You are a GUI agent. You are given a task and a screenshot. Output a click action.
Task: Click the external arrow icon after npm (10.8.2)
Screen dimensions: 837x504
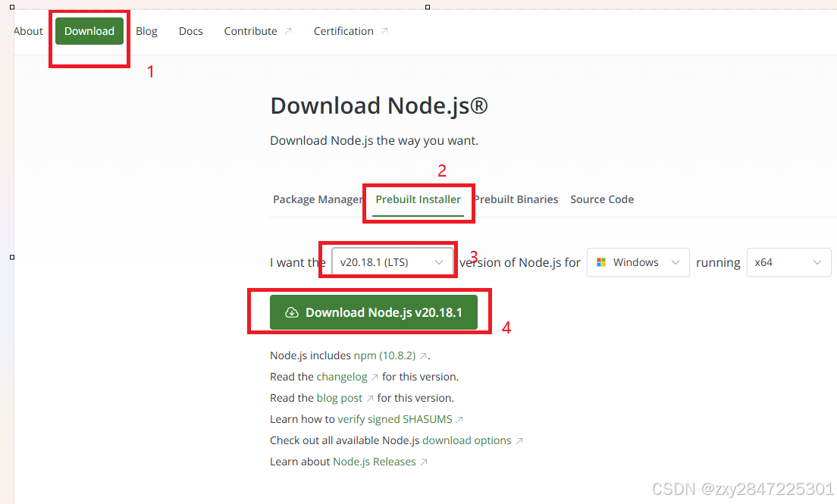[x=423, y=356]
